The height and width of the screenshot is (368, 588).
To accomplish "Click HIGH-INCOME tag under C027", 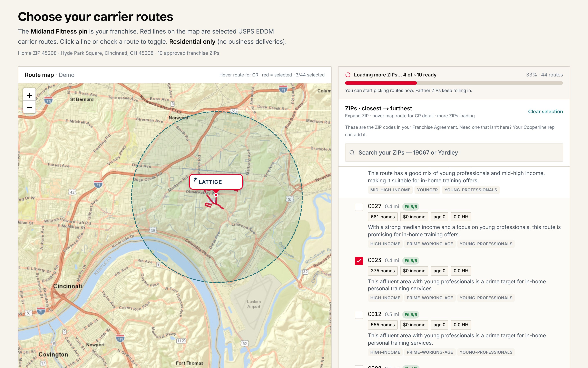I will [385, 244].
